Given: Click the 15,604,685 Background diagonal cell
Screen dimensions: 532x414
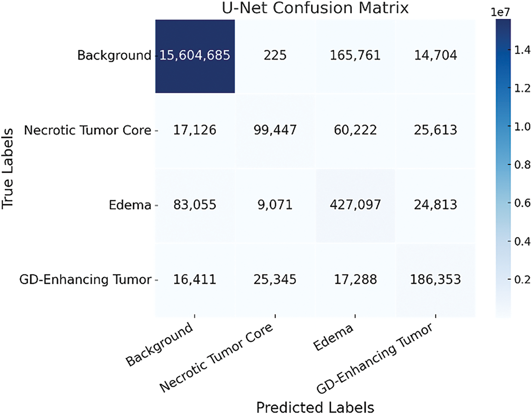Looking at the screenshot, I should [x=195, y=56].
